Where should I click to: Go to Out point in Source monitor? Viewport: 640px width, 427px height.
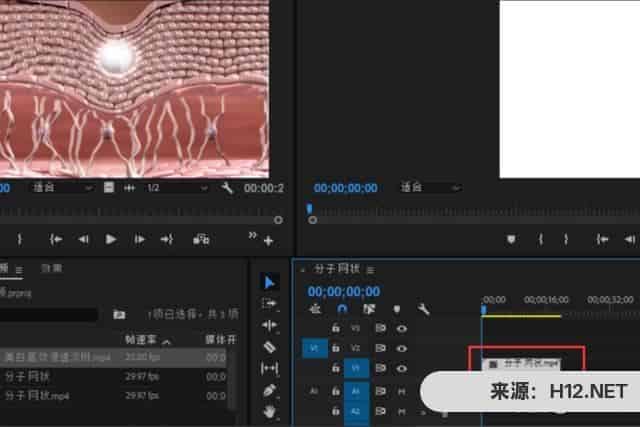167,239
